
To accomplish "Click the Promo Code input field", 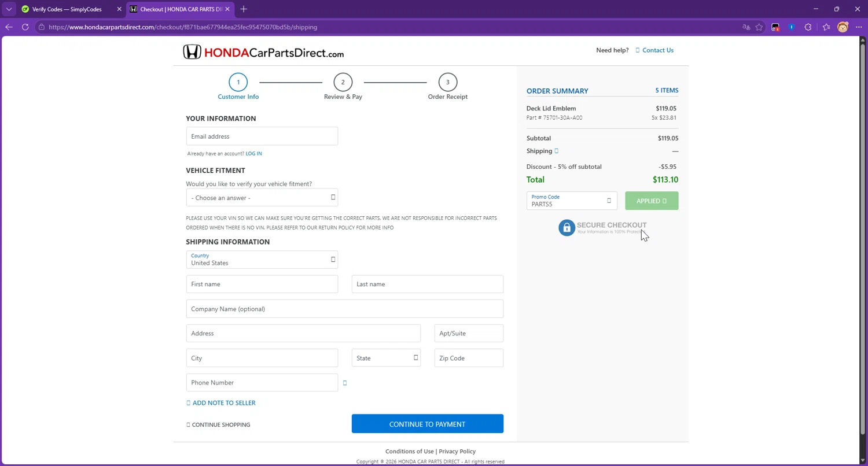I will click(x=572, y=201).
